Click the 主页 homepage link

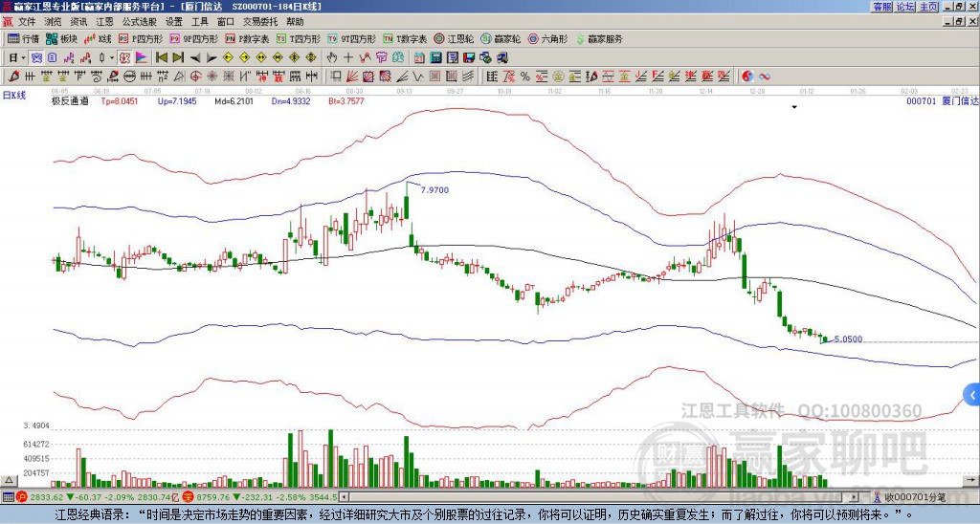tap(928, 7)
